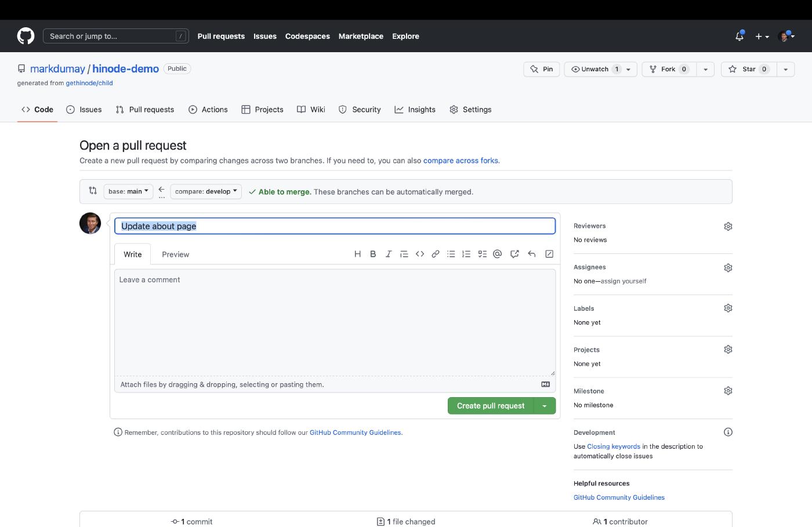Open the Settings tab
812x527 pixels.
point(470,110)
